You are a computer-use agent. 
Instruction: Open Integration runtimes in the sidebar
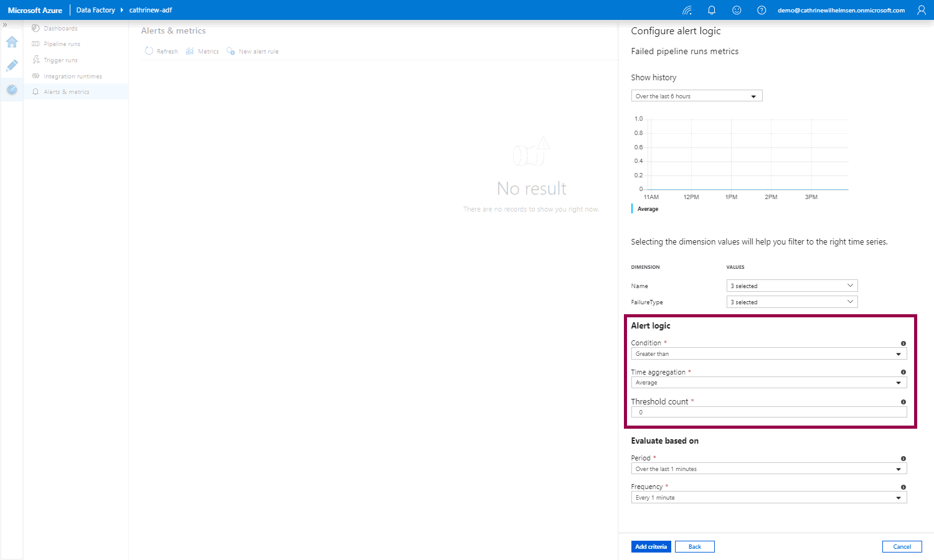(72, 77)
